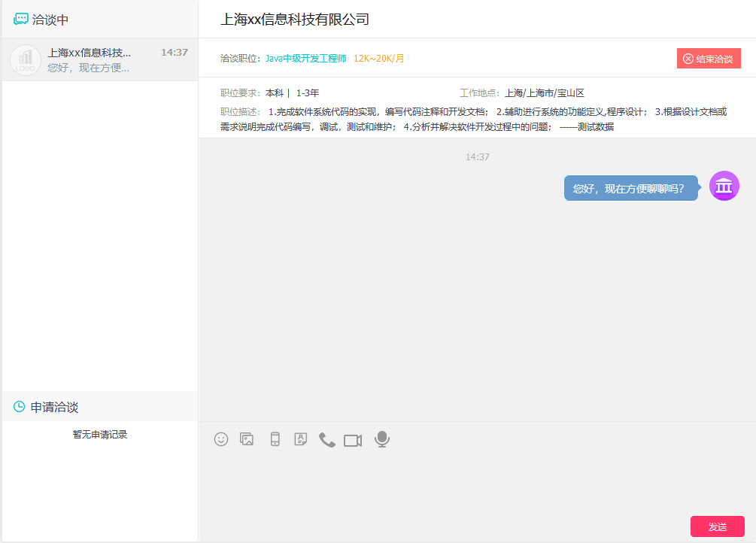The image size is (756, 543).
Task: Start a voice call with the phone icon
Action: (326, 439)
